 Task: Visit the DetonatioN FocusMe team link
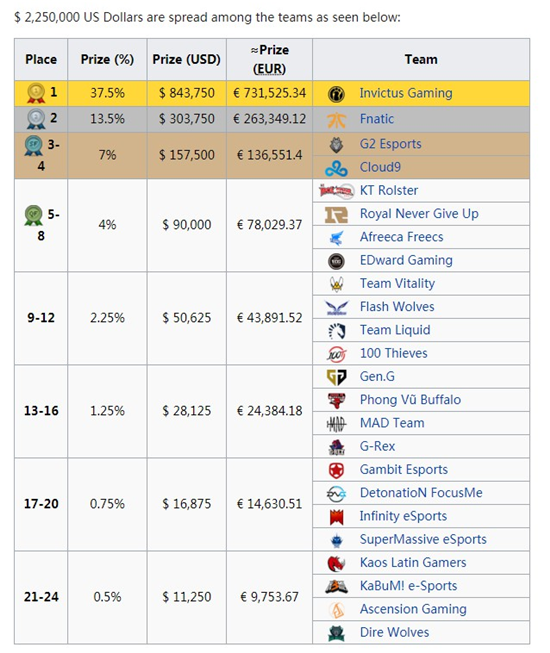[x=421, y=493]
